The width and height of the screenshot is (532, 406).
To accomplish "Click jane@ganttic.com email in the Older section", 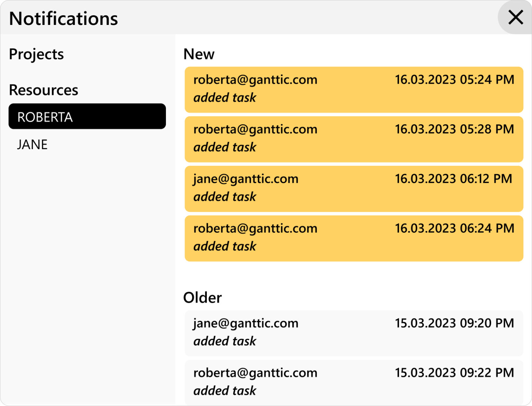I will point(246,323).
